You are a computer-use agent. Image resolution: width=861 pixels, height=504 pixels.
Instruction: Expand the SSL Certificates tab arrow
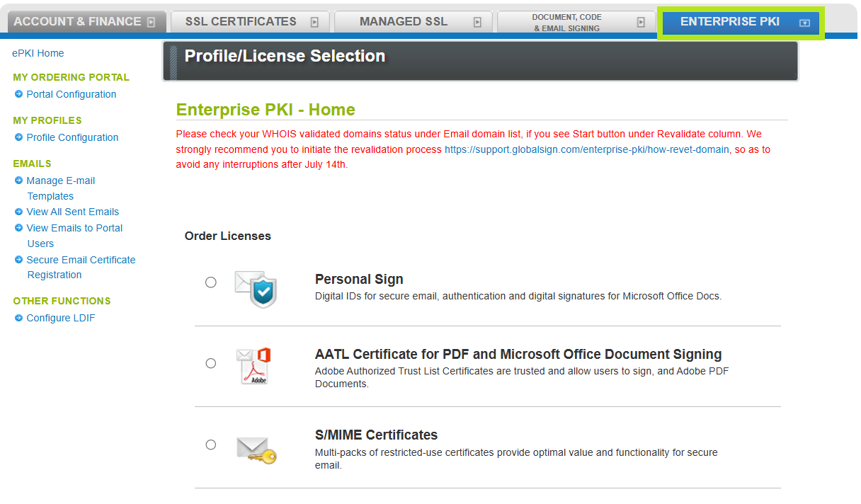314,22
